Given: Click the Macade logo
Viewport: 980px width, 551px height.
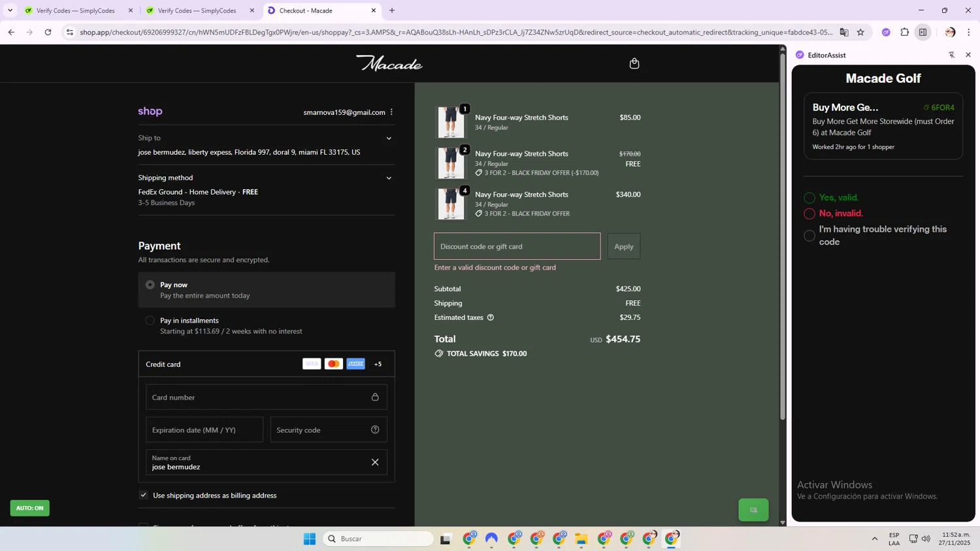Looking at the screenshot, I should click(389, 63).
